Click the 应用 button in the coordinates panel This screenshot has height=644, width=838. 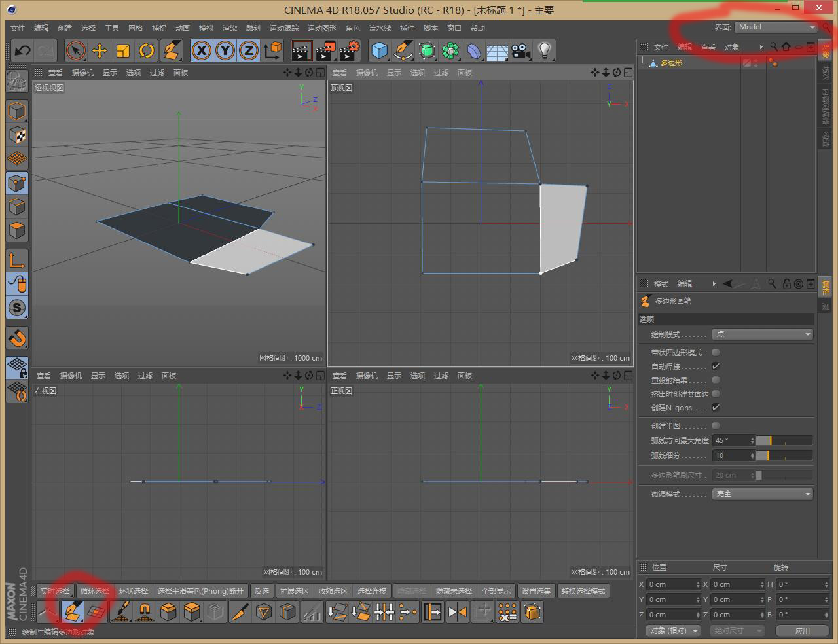[803, 631]
